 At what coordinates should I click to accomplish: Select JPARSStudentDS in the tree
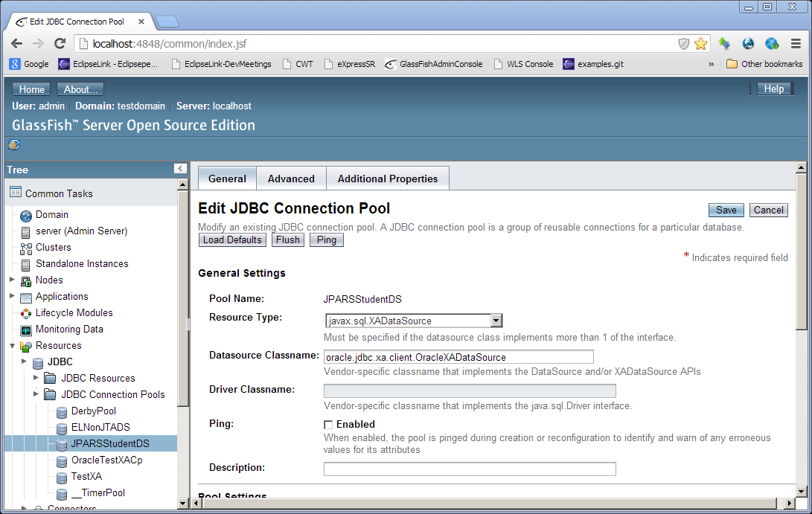[x=110, y=443]
